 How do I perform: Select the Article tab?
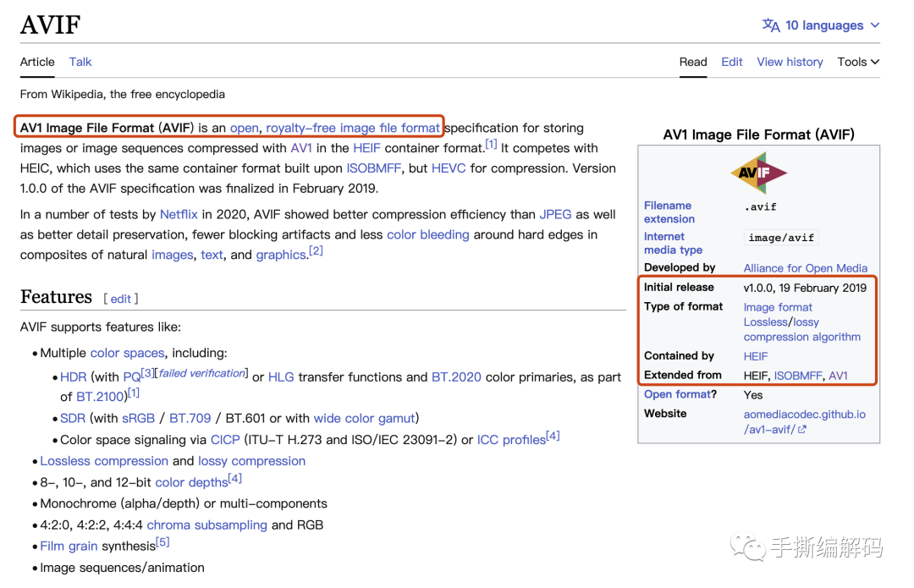[x=37, y=62]
